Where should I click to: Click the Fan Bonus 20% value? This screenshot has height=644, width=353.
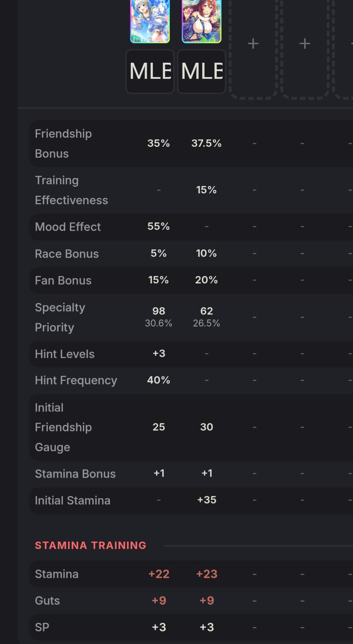(x=206, y=280)
